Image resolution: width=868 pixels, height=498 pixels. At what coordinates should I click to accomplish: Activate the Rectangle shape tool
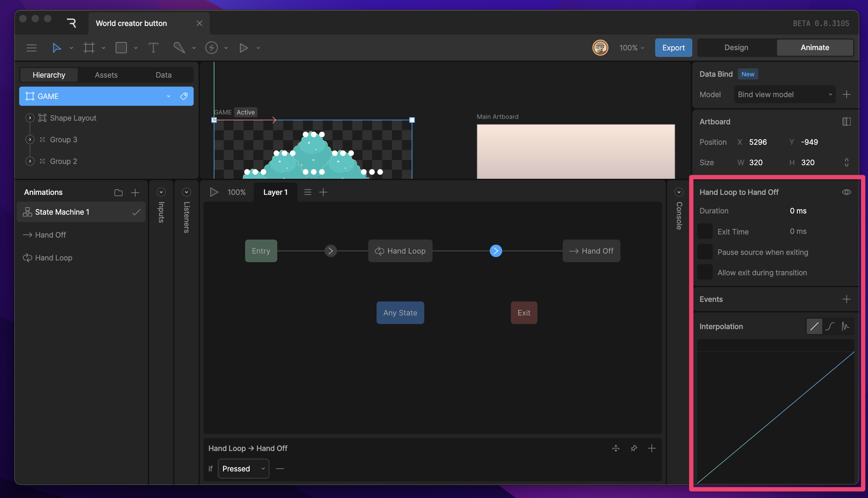121,48
